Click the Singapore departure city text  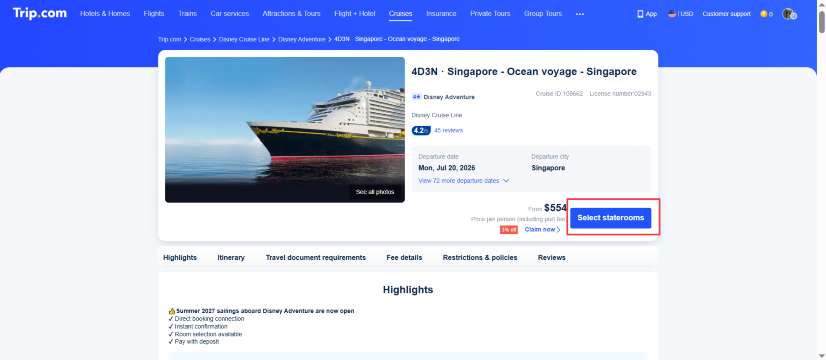tap(548, 168)
